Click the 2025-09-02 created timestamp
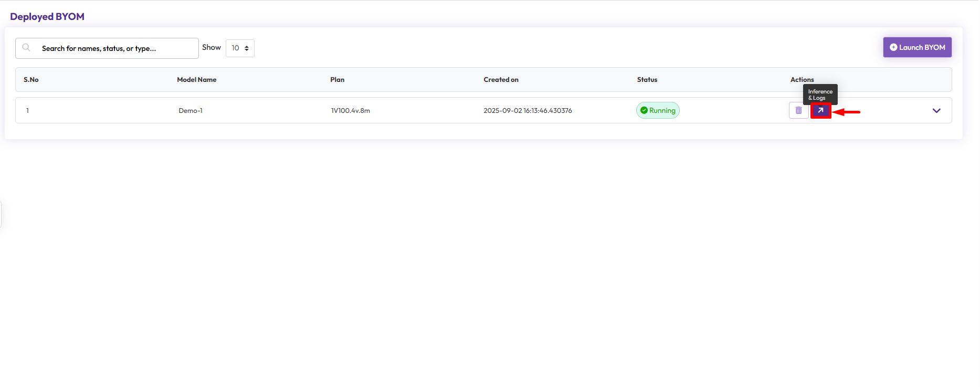980x387 pixels. [x=528, y=111]
